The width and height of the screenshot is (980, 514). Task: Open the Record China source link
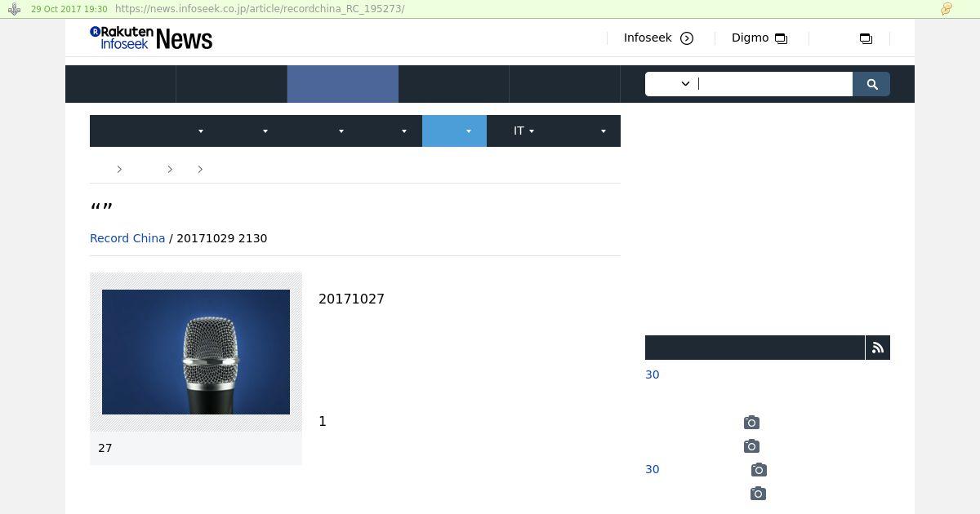pyautogui.click(x=127, y=238)
